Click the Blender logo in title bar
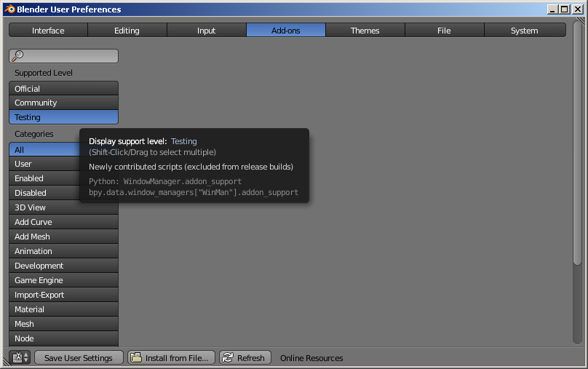Screen dimensions: 588x369 pos(9,9)
